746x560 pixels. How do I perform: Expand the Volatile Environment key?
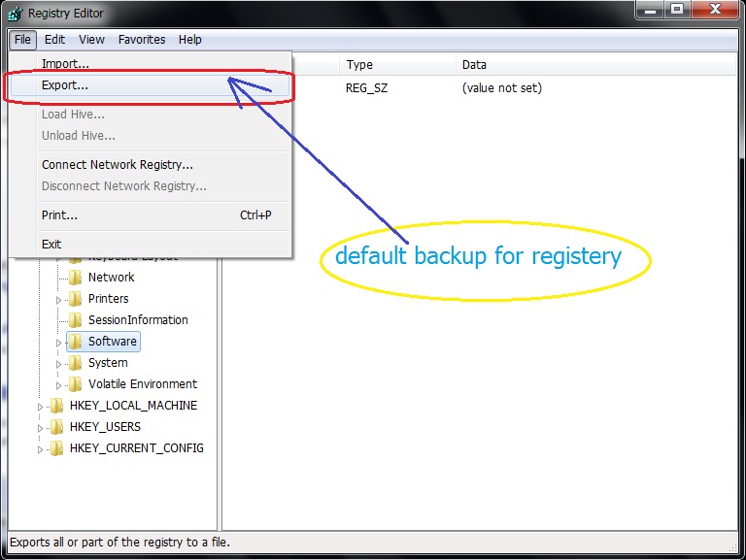pyautogui.click(x=58, y=385)
